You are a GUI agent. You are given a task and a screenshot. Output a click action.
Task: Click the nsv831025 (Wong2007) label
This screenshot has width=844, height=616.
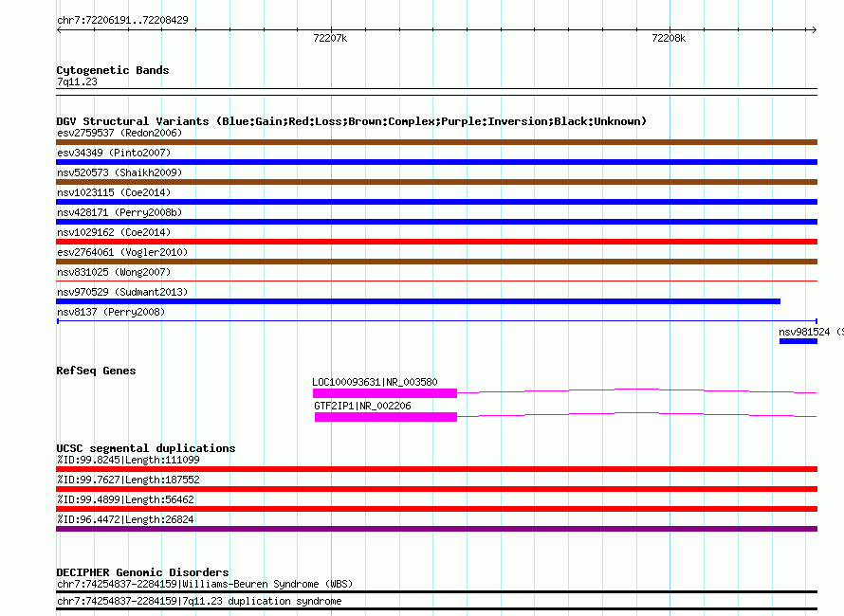[x=114, y=272]
